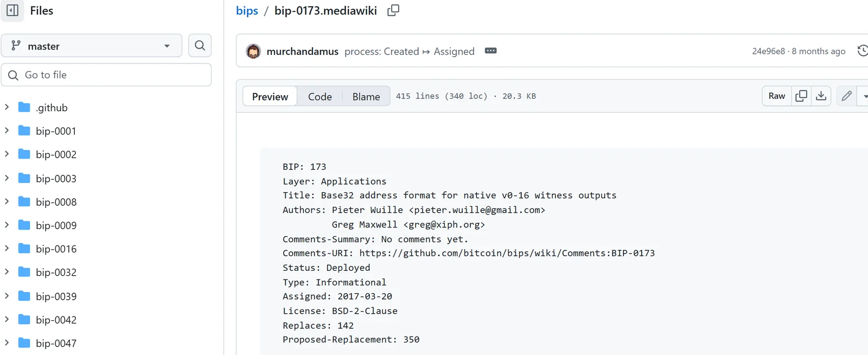Click the Comments-URI GitHub wiki URL

tap(507, 253)
